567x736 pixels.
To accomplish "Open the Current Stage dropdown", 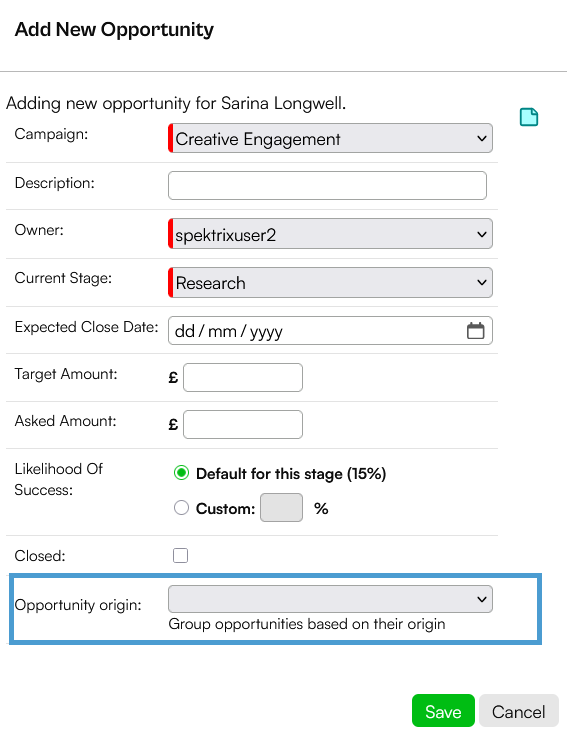I will pos(330,283).
